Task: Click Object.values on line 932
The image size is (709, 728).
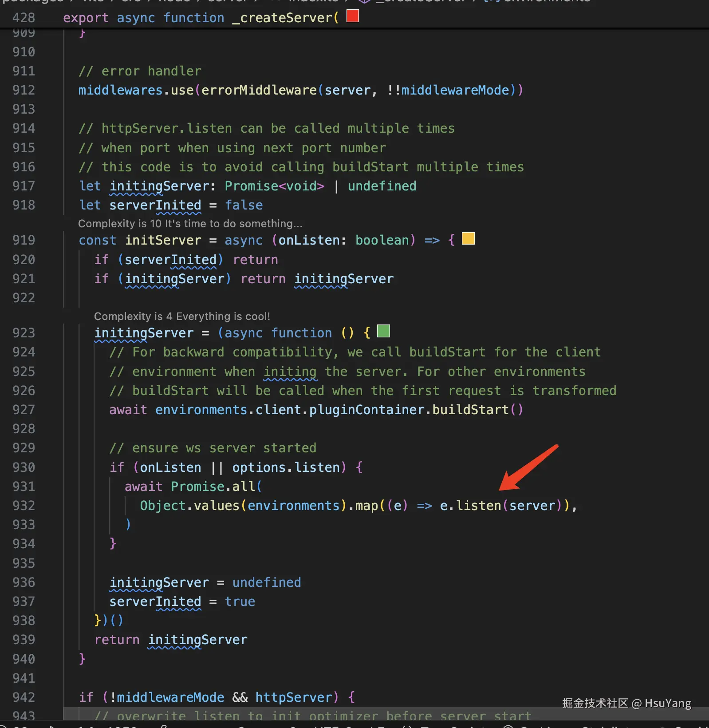Action: click(x=189, y=506)
